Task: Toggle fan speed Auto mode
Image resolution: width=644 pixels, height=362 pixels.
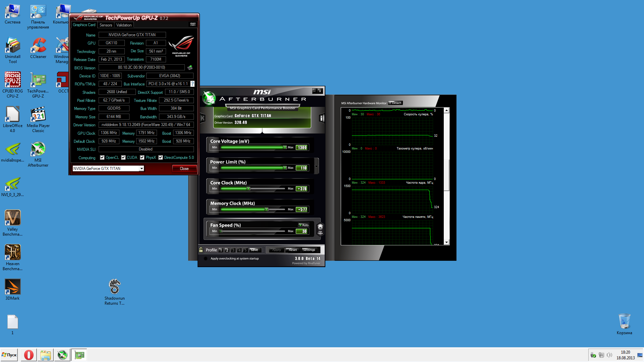Action: (304, 225)
